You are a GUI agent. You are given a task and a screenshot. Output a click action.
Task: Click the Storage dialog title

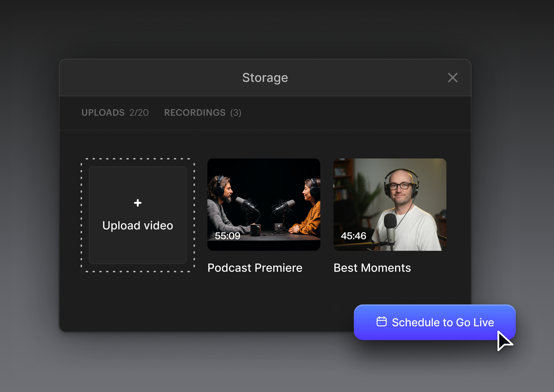[x=265, y=78]
